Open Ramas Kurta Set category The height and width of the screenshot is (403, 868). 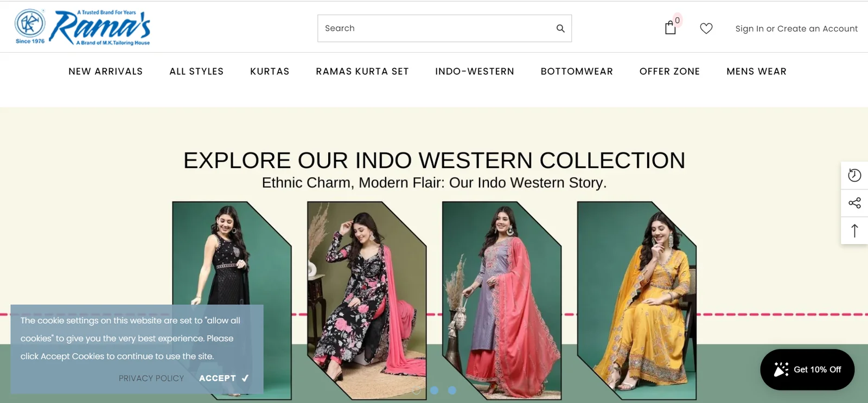362,72
